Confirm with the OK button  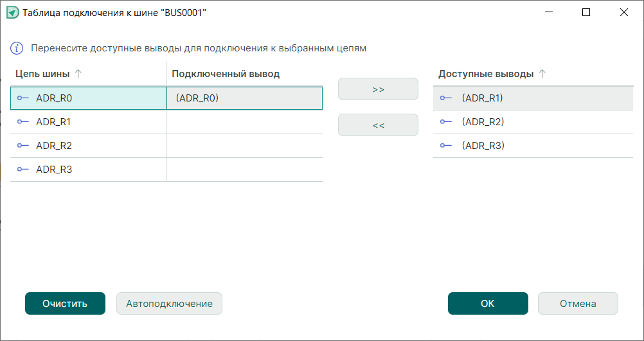tap(488, 304)
